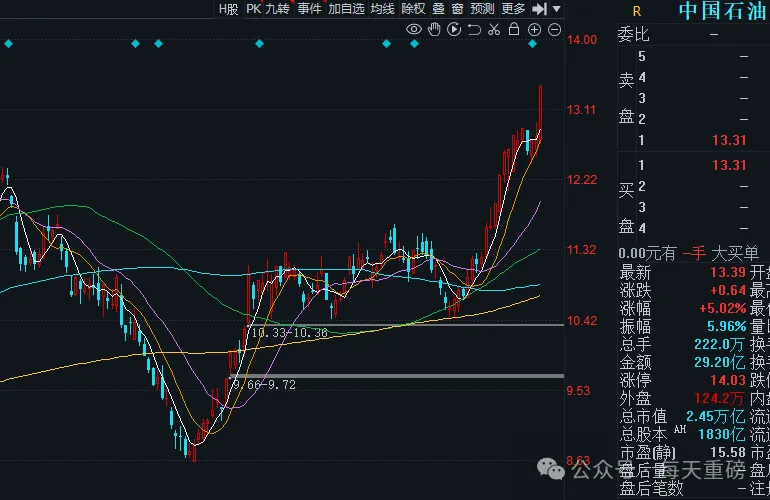Click the 10.33-10.36 gap label

click(289, 333)
